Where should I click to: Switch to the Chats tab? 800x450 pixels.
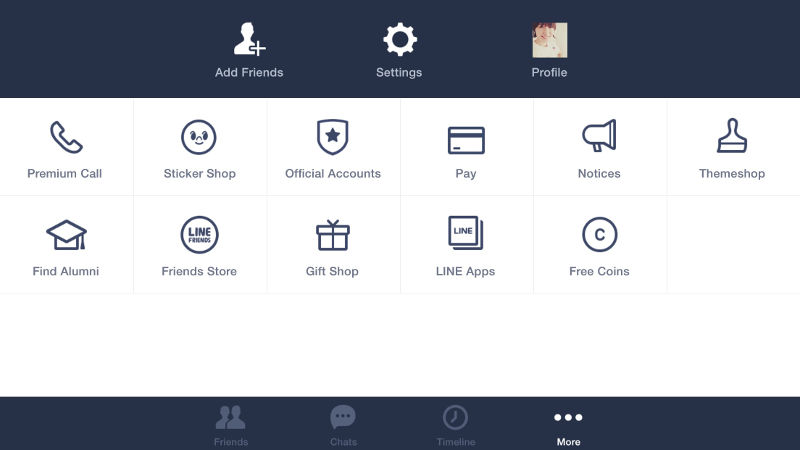click(343, 426)
